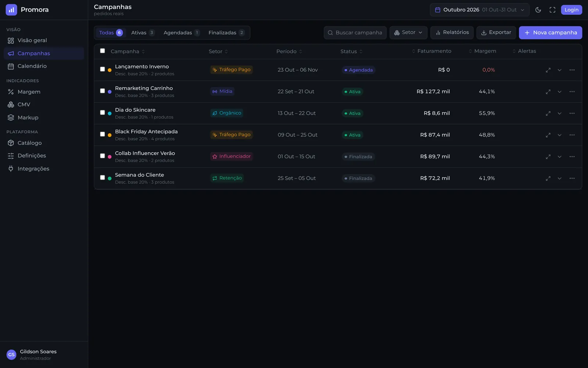Switch to the Agendadas tab
Viewport: 588px width, 368px height.
(x=181, y=33)
